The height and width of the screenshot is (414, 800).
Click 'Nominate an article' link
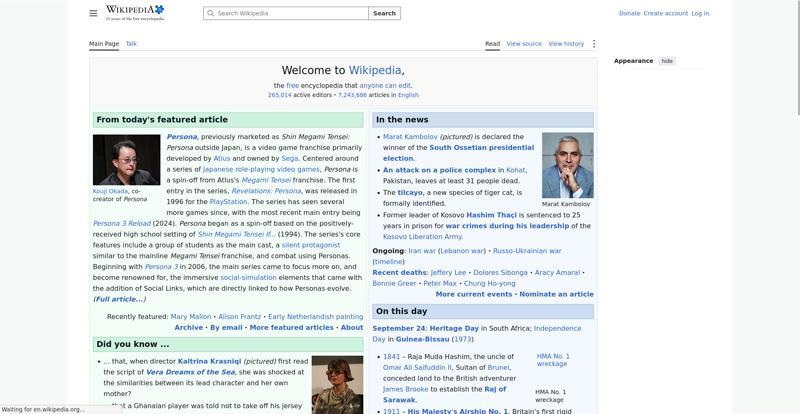click(x=556, y=294)
